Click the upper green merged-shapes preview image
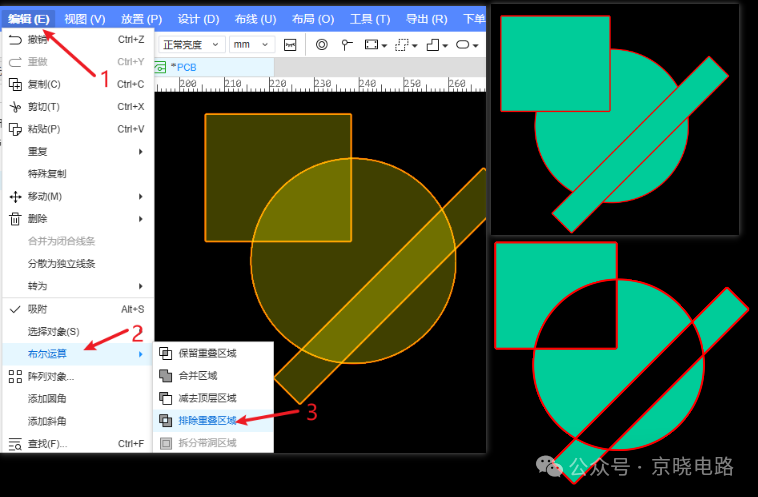This screenshot has width=758, height=497. click(x=615, y=119)
